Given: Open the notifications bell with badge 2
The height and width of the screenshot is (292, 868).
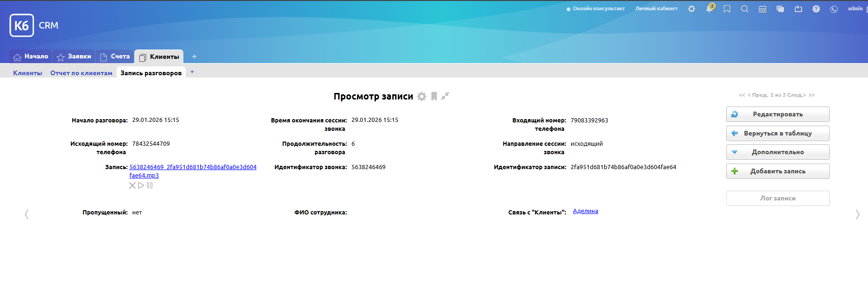Looking at the screenshot, I should 709,9.
